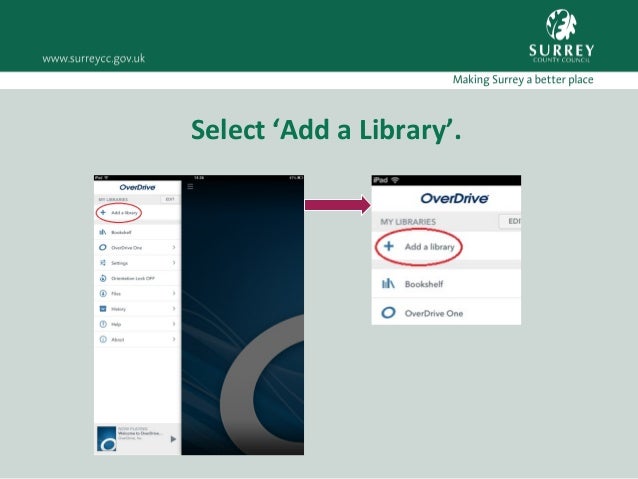Tap the Files download icon
The width and height of the screenshot is (638, 479).
[103, 293]
